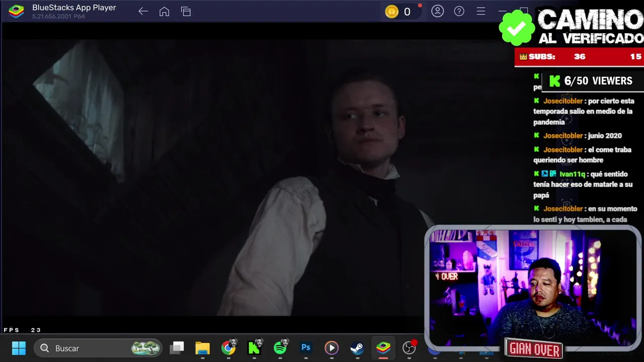Viewport: 644px width, 362px height.
Task: Open Steam from taskbar
Action: pos(357,348)
